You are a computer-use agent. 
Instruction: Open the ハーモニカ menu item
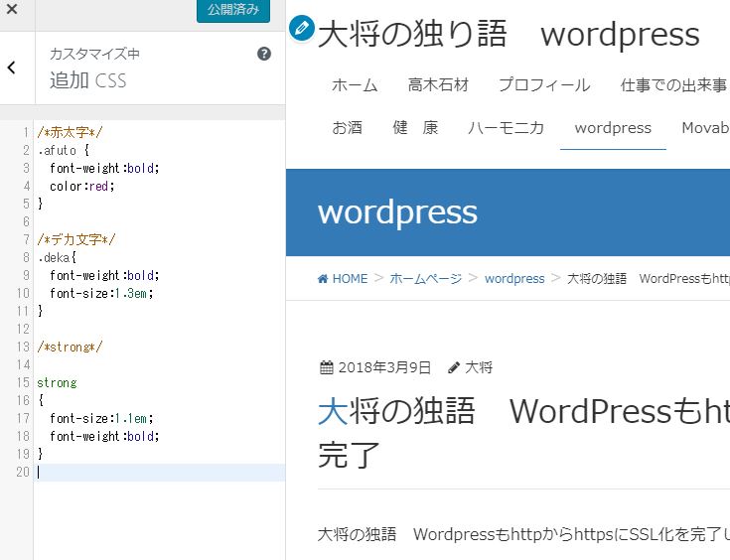(x=507, y=127)
